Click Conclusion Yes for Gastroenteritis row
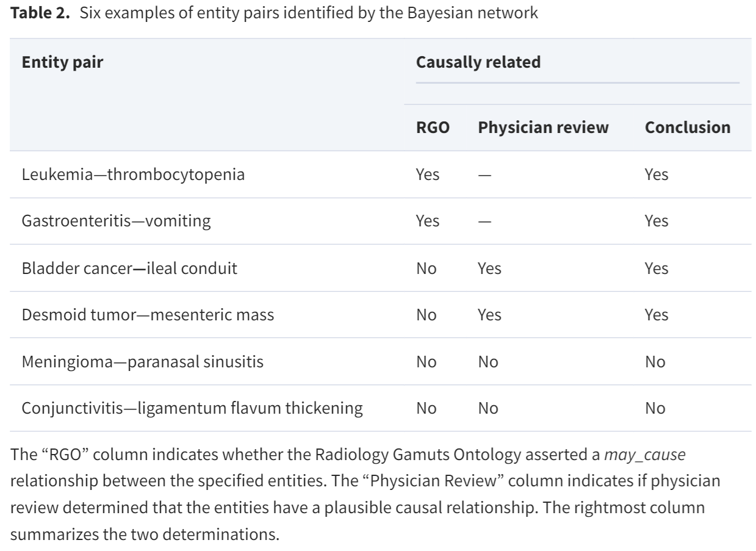Screen dimensions: 756x551 coord(657,221)
